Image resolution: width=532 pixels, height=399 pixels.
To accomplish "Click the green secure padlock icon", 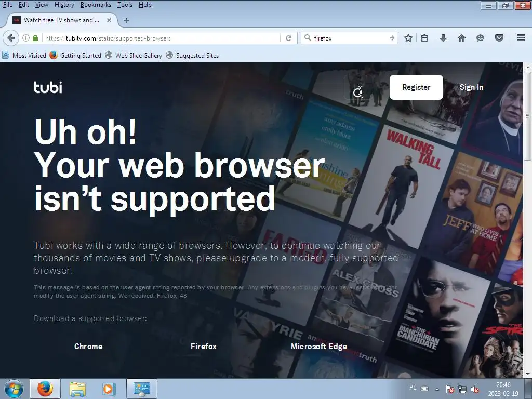I will 35,38.
